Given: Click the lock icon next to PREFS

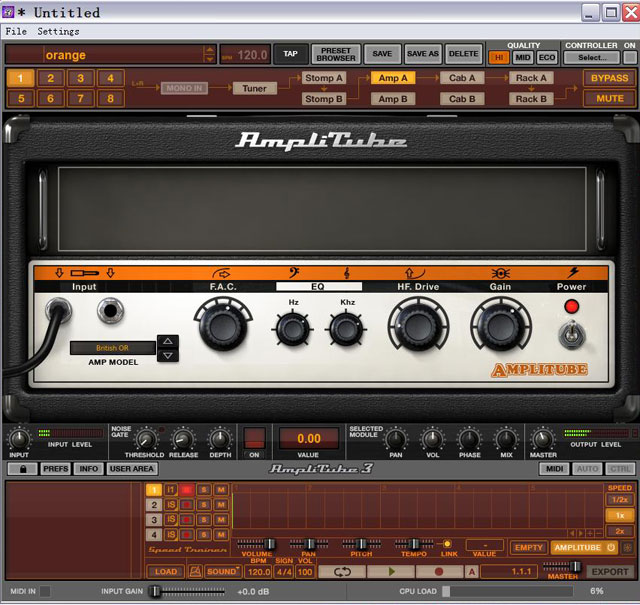Looking at the screenshot, I should (22, 469).
